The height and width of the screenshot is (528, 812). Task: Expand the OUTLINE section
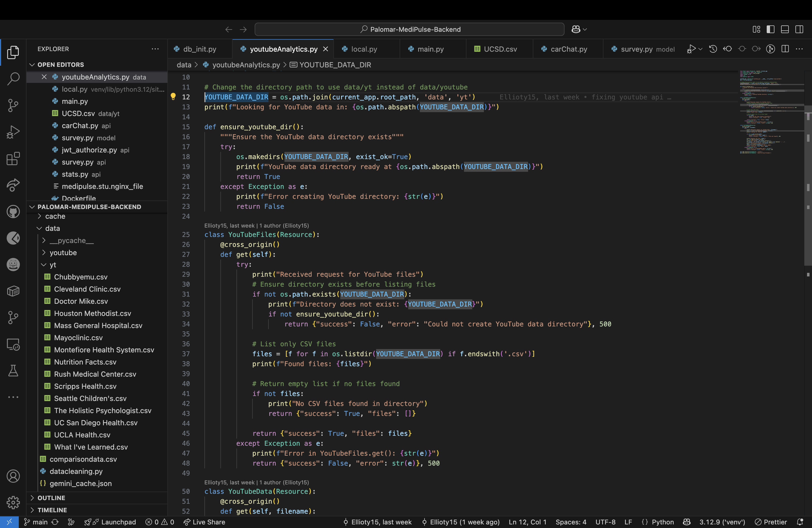[51, 498]
